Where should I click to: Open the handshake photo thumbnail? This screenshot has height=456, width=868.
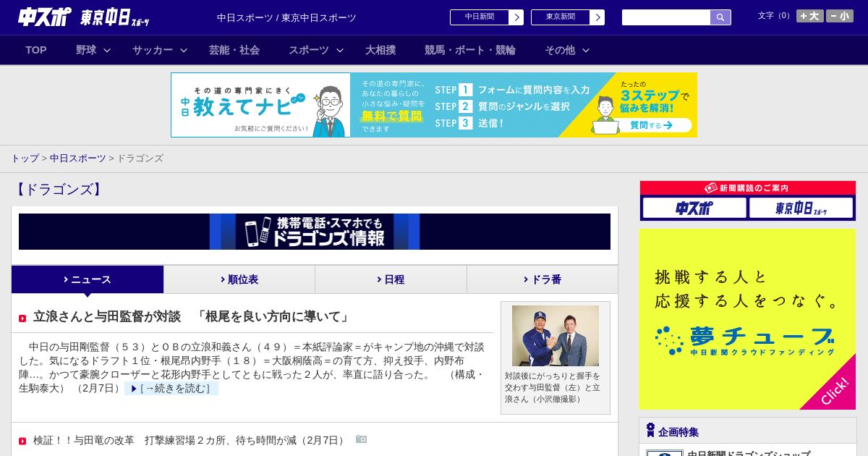click(556, 336)
